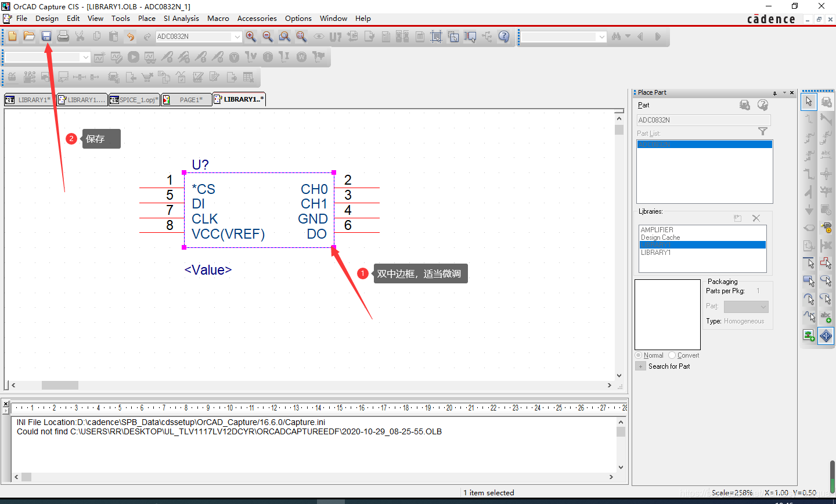Click the Save document toolbar icon

[46, 37]
